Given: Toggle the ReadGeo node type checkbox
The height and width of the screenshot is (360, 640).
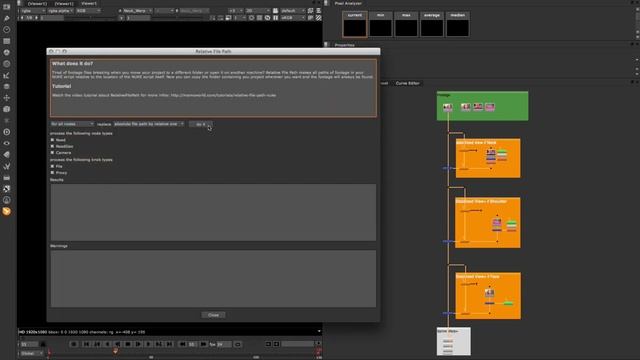Looking at the screenshot, I should 52,146.
